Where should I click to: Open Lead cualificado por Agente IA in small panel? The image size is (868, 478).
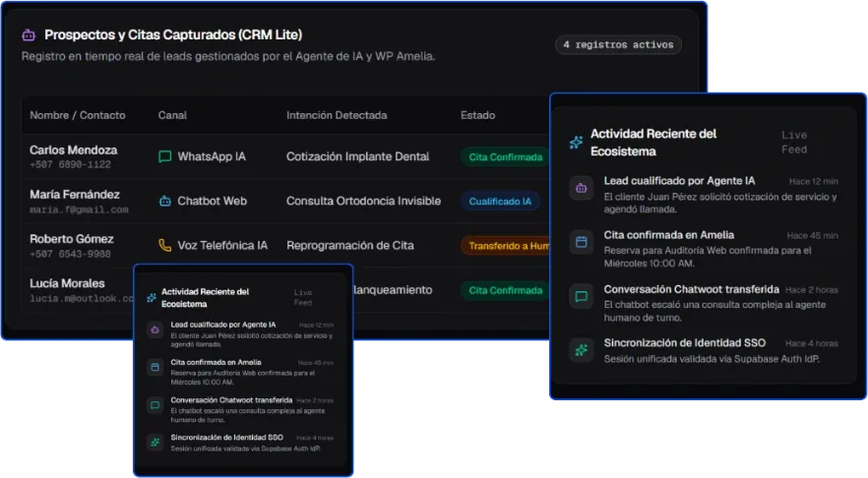tap(223, 325)
